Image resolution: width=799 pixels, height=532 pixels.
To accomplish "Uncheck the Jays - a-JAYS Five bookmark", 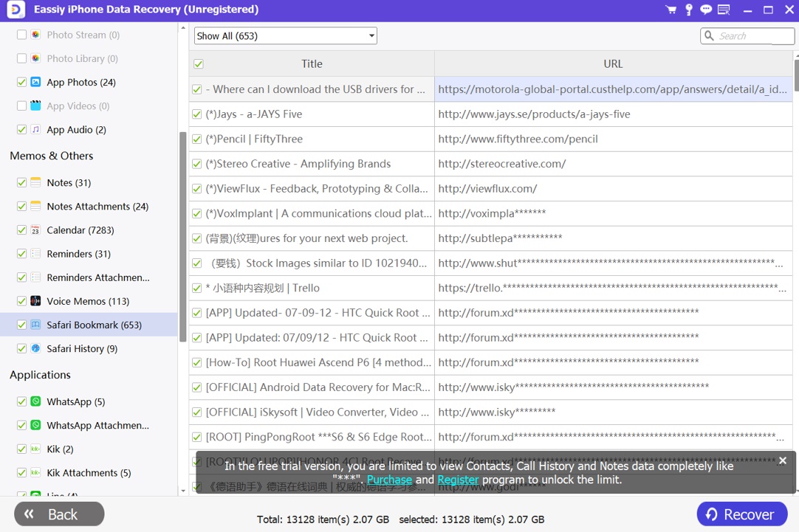I will tap(197, 114).
